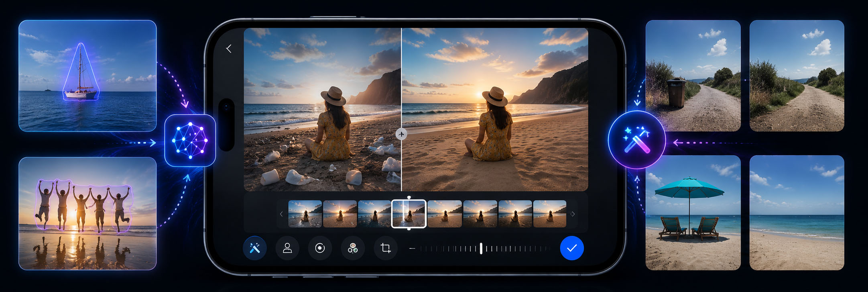Click the glowing circular magic wand badge
The image size is (868, 292).
637,140
